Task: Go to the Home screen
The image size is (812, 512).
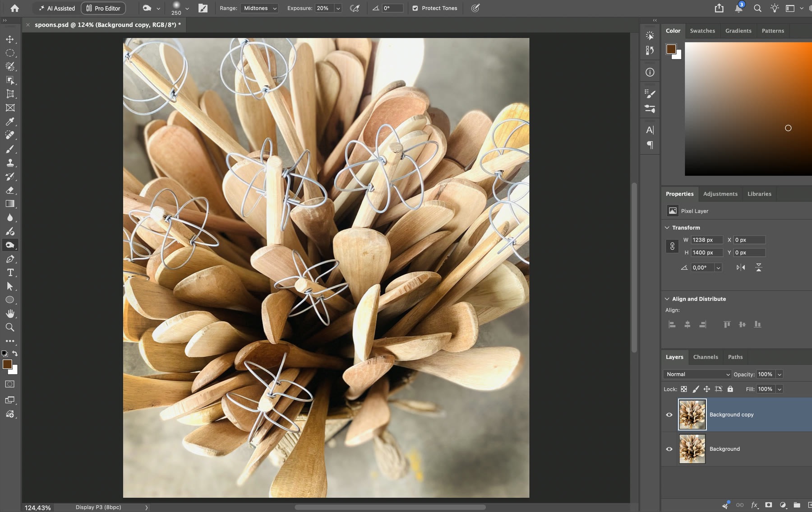Action: click(15, 8)
